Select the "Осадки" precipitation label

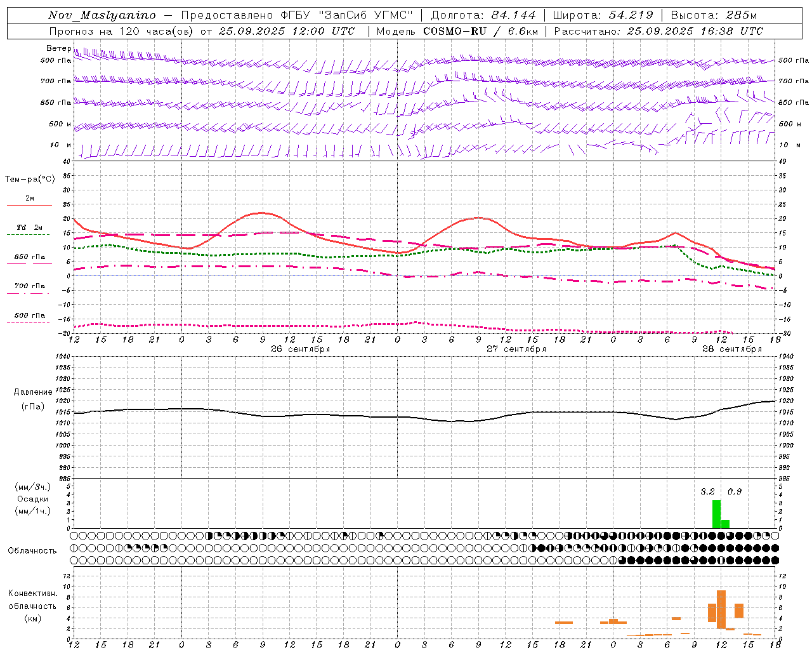click(x=32, y=499)
